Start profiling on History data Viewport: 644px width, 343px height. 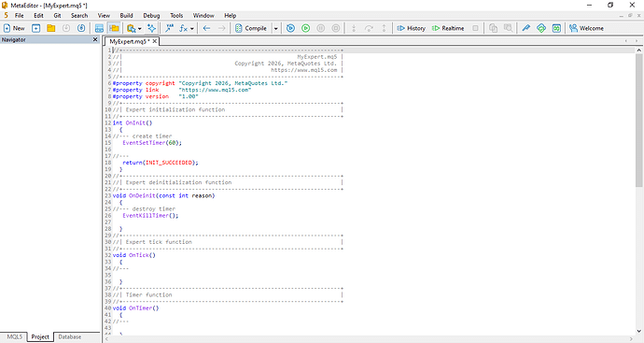(x=411, y=28)
